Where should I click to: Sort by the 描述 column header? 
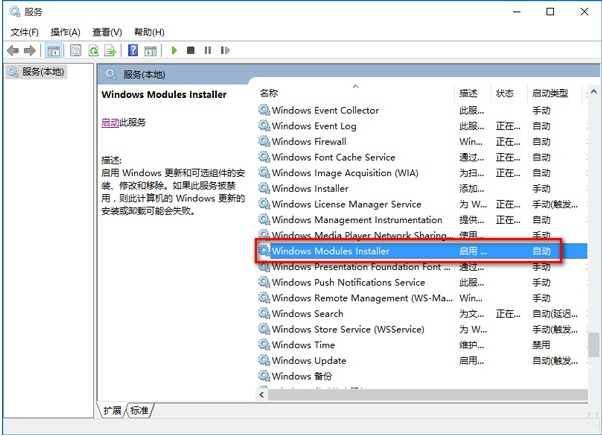(472, 93)
